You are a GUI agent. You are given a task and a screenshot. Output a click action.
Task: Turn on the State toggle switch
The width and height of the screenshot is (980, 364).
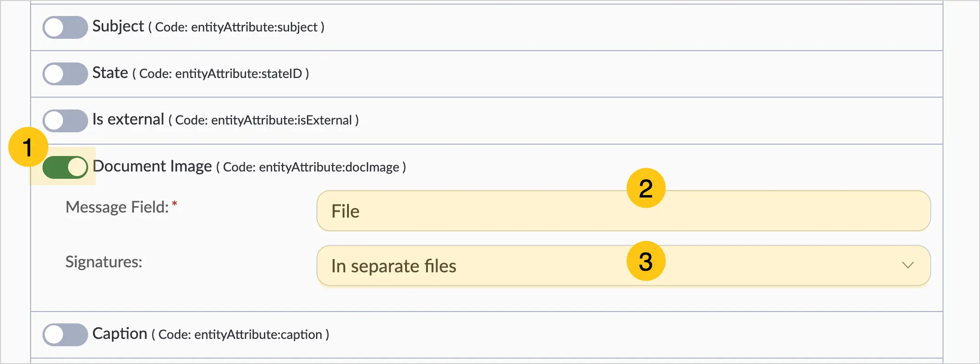(x=65, y=74)
